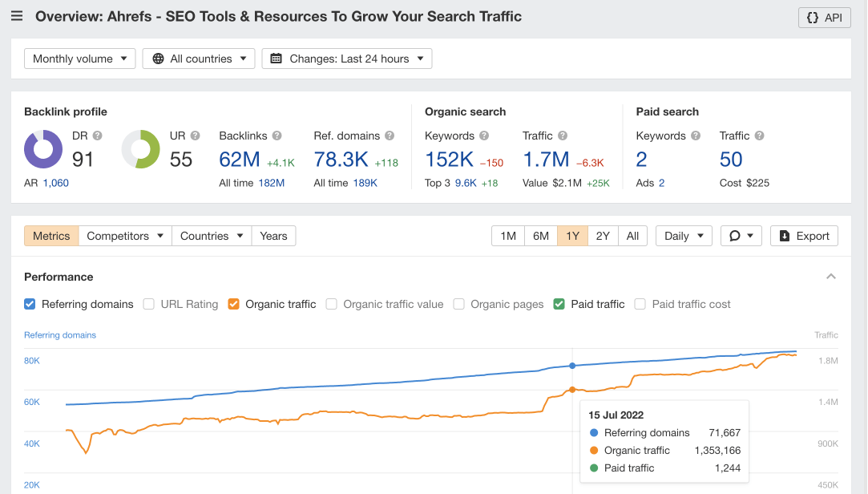Enable the URL Rating checkbox
The height and width of the screenshot is (494, 868).
point(148,304)
